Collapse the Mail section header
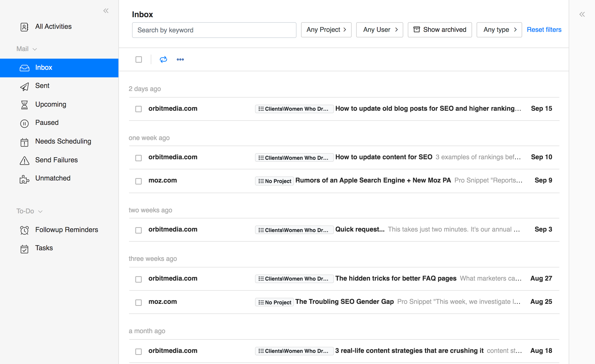 tap(27, 49)
